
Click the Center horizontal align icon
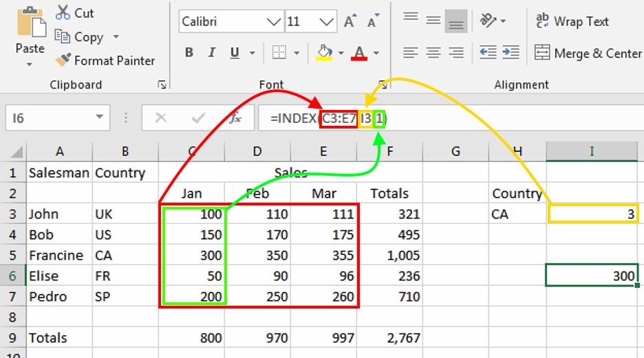point(433,52)
